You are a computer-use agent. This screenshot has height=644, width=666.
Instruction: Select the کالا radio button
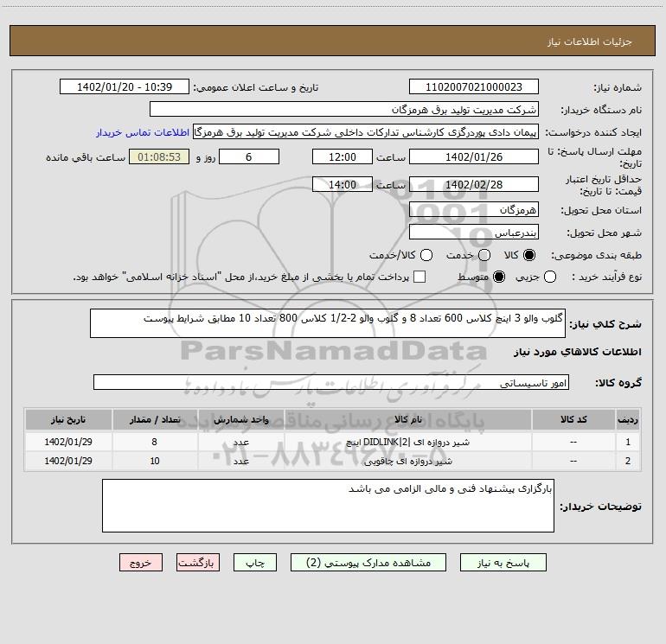pyautogui.click(x=529, y=255)
